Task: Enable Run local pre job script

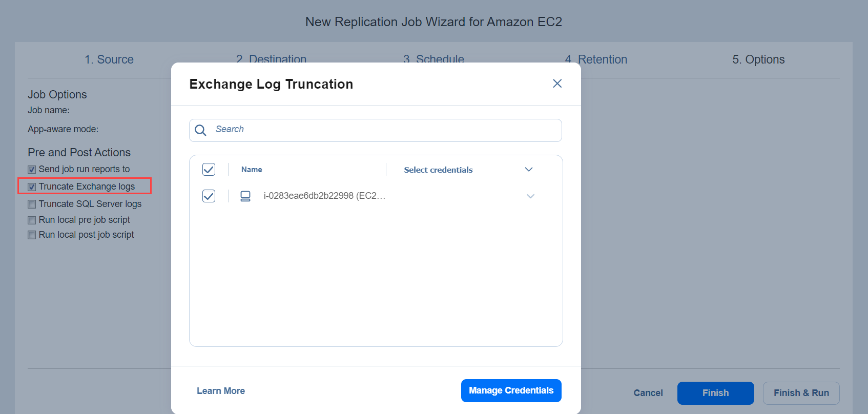Action: [x=32, y=220]
